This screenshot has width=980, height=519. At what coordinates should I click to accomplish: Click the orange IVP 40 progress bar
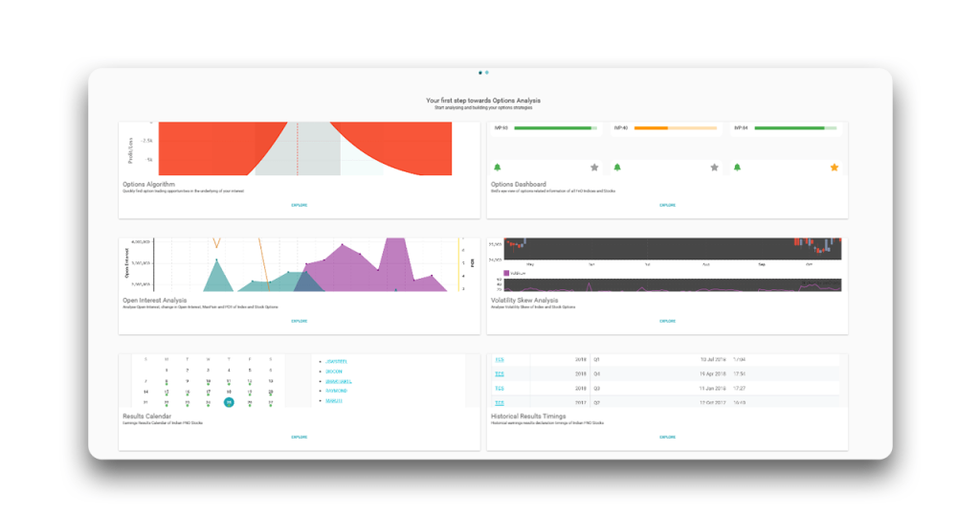[x=675, y=128]
